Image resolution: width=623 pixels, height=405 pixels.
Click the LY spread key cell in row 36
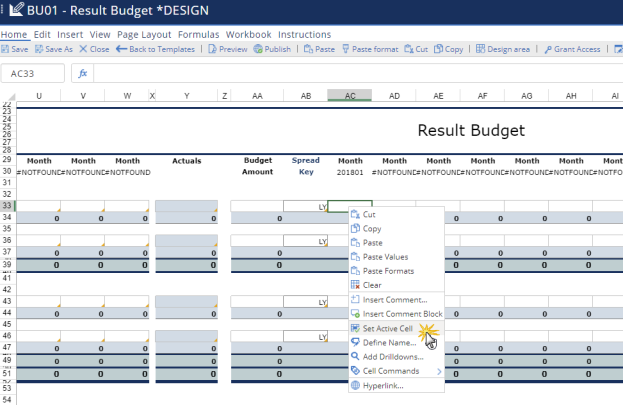(x=306, y=241)
